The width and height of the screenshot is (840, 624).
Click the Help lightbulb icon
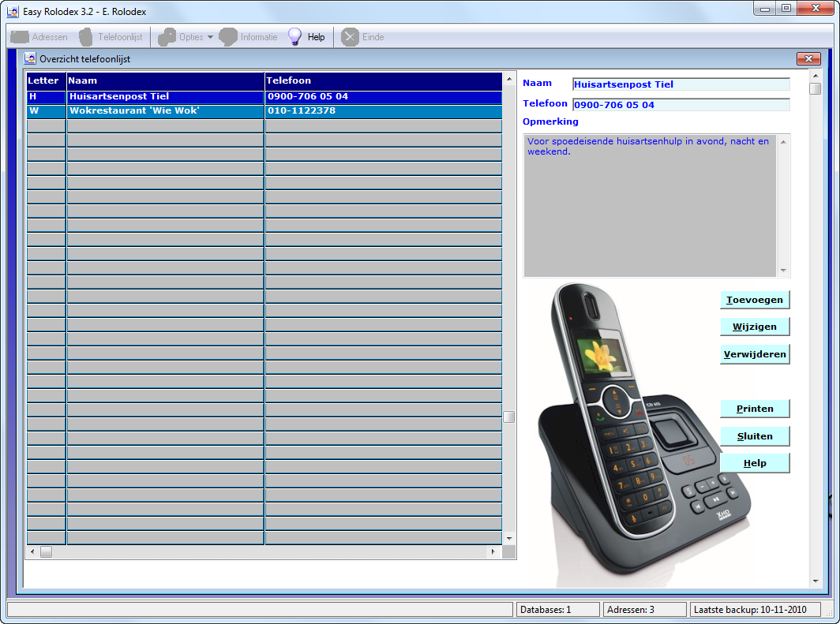click(x=294, y=36)
